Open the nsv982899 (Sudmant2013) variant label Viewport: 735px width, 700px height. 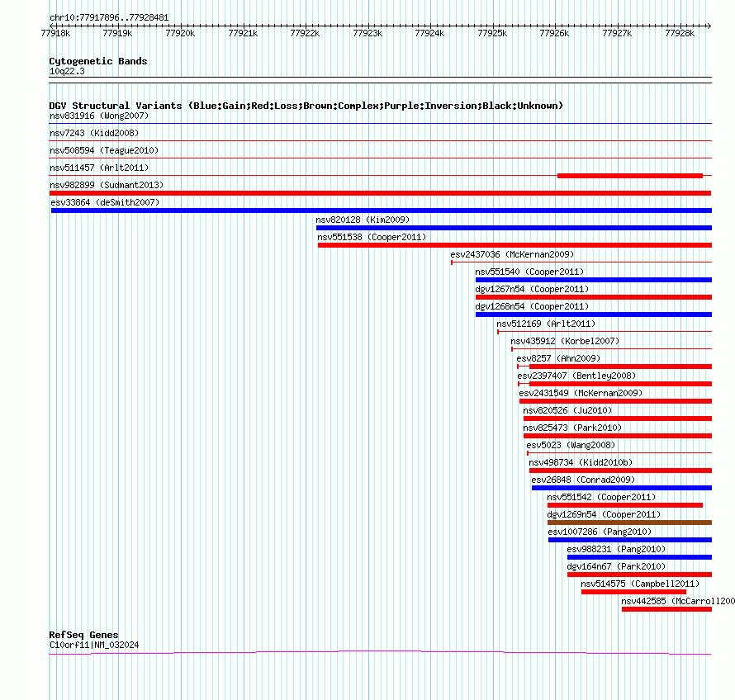pos(107,185)
